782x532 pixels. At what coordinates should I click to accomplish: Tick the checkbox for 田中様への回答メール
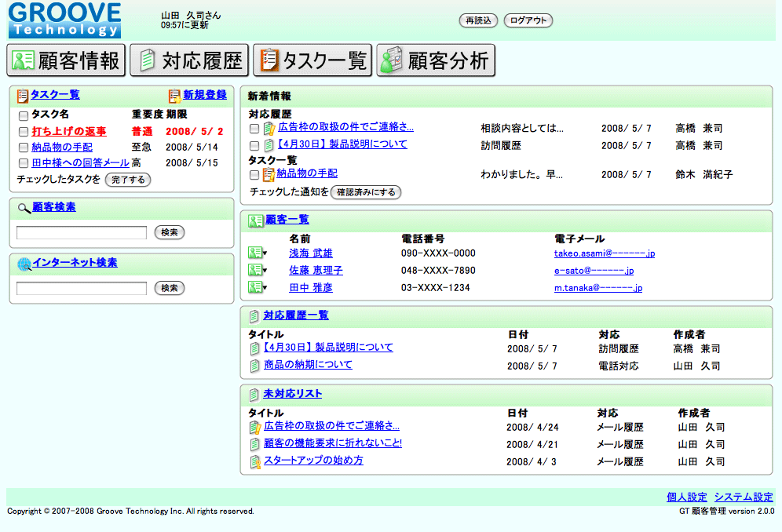(x=24, y=163)
